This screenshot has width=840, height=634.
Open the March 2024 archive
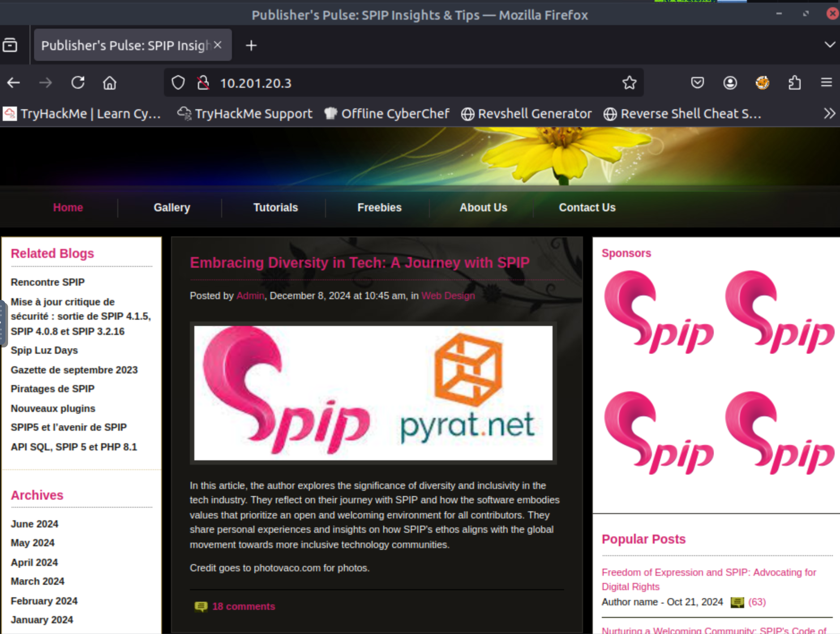tap(38, 582)
